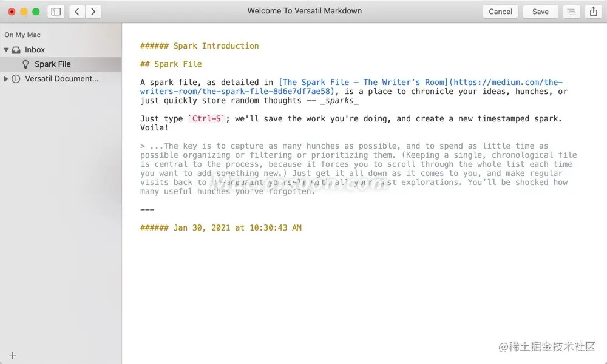The width and height of the screenshot is (607, 364).
Task: Select the Versatil Document... row
Action: 61,79
